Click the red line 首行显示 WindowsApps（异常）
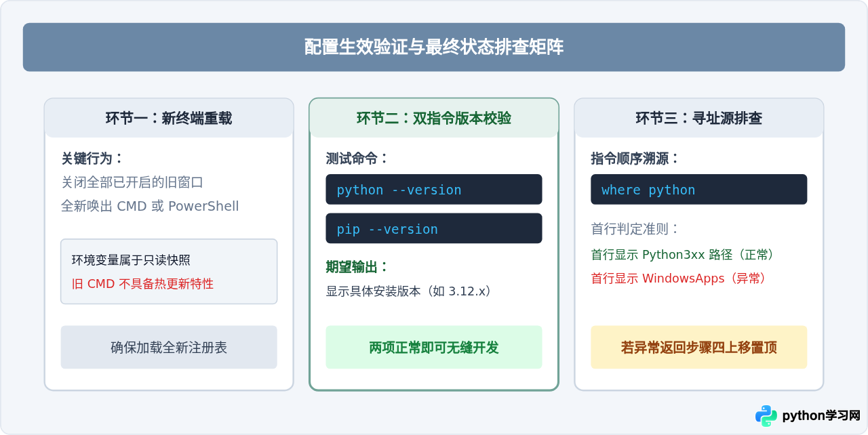This screenshot has height=435, width=868. click(x=679, y=278)
